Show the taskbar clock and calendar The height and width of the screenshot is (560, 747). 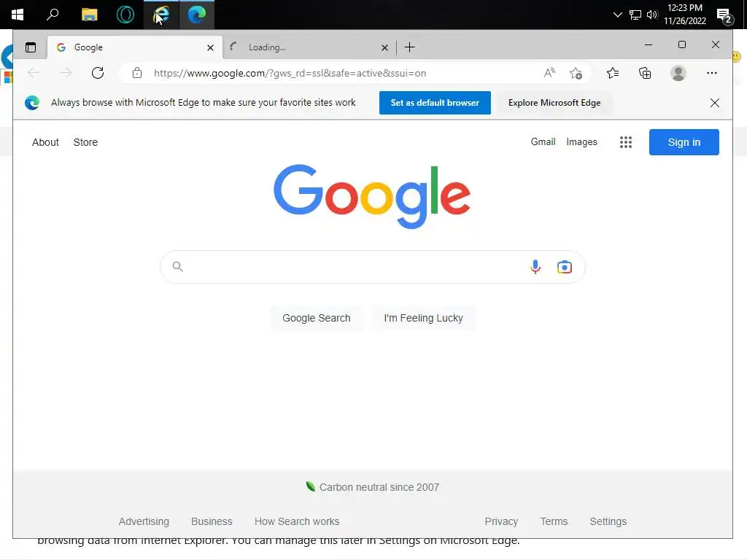pos(684,15)
